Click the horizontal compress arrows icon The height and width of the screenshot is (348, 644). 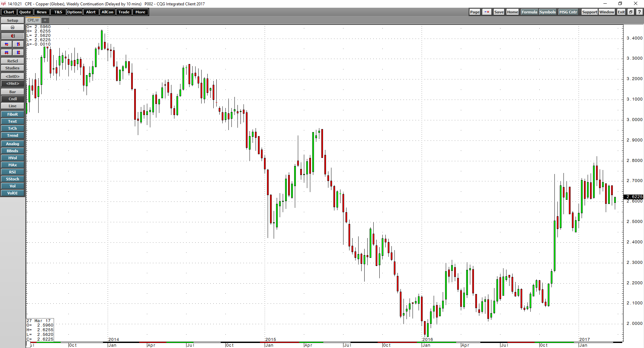(7, 53)
